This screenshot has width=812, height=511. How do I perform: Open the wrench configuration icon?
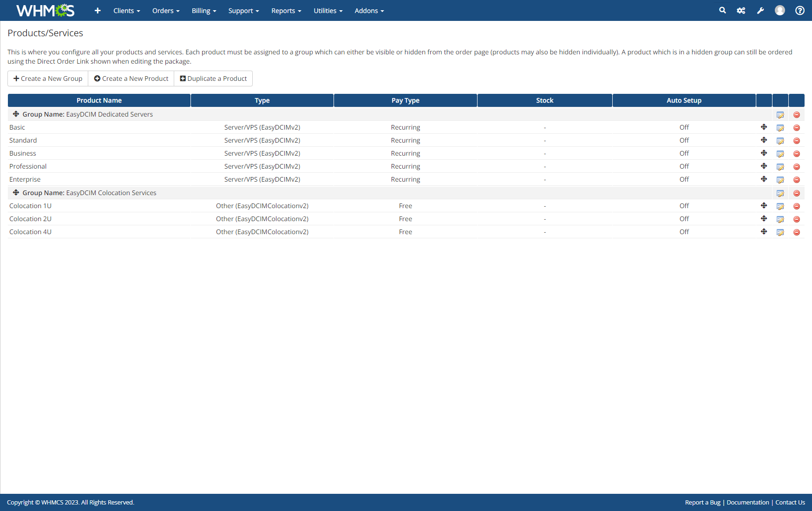760,10
